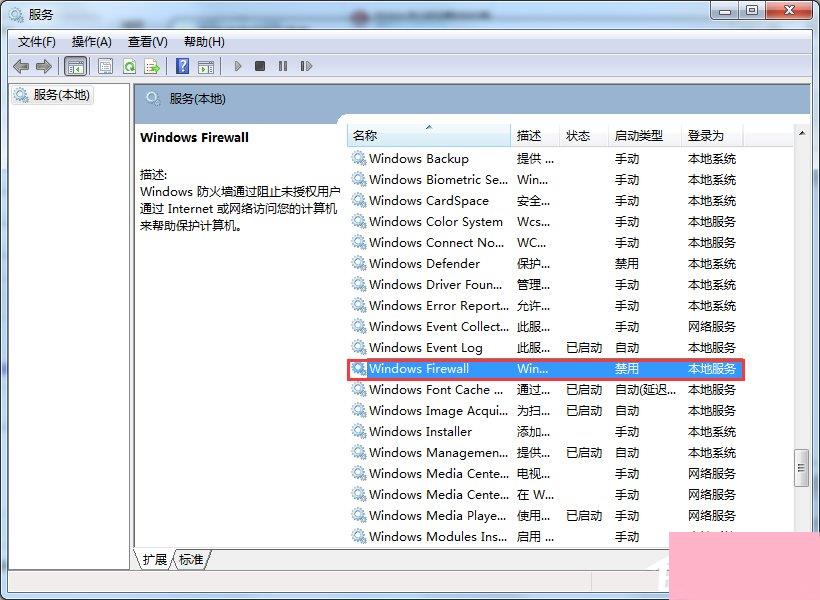
Task: Select the Windows Font Cache service row
Action: tap(544, 389)
